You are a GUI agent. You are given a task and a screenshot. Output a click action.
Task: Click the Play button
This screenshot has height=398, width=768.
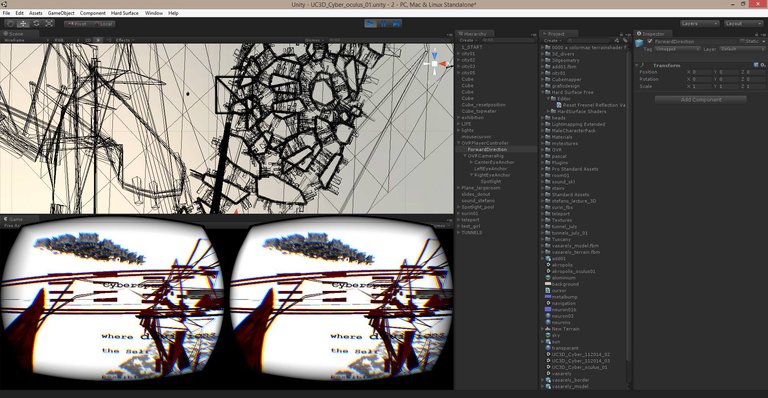(371, 23)
